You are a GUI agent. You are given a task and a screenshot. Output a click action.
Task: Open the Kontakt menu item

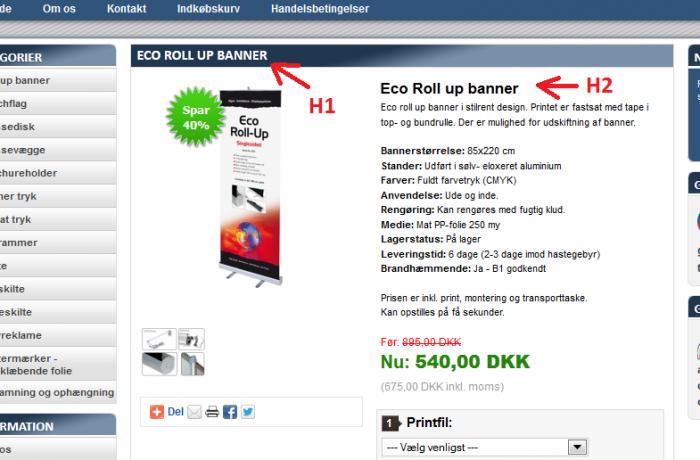click(126, 8)
